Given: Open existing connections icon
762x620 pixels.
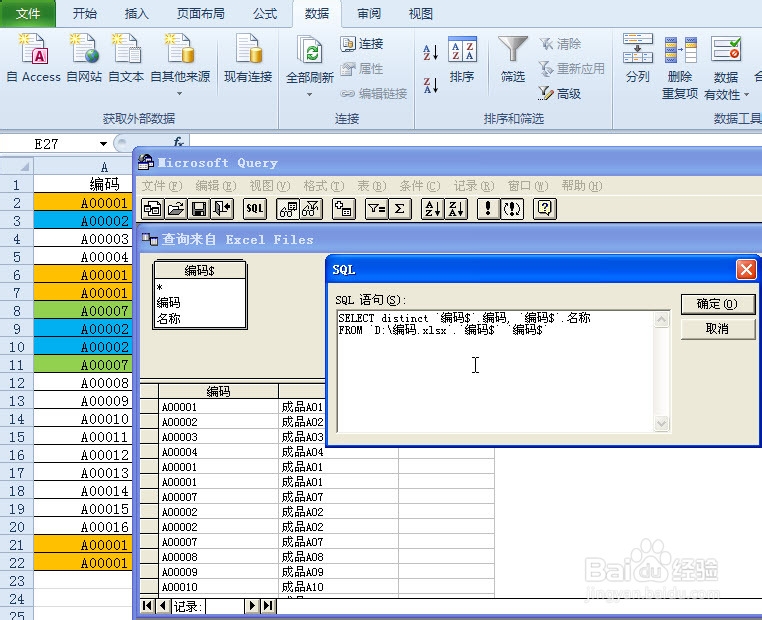Looking at the screenshot, I should [x=248, y=57].
